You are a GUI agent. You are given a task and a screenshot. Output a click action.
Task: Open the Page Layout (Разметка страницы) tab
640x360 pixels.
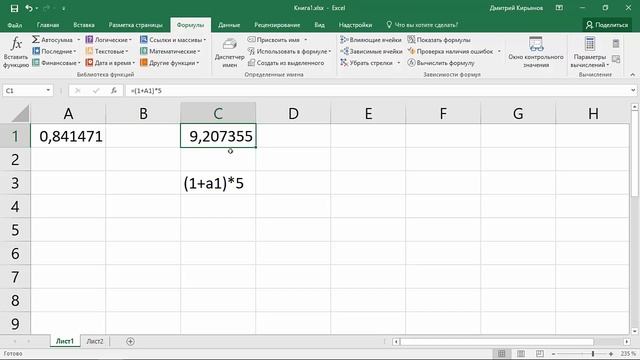(136, 25)
